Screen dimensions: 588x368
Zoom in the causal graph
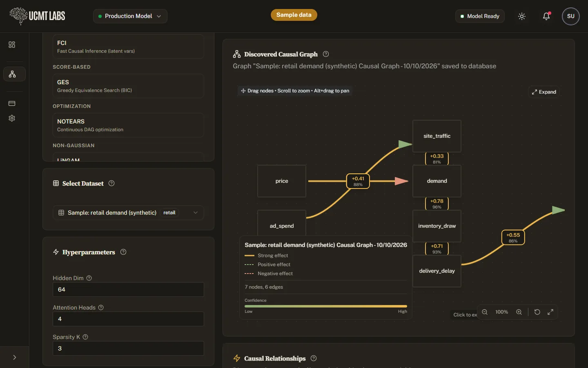(519, 312)
